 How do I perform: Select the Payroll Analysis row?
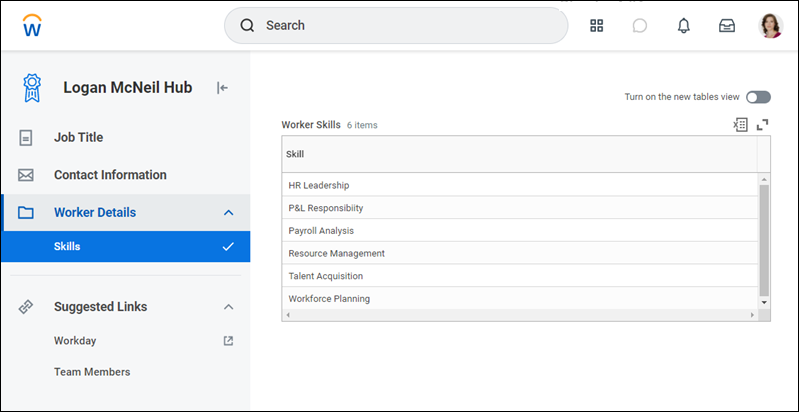[520, 231]
